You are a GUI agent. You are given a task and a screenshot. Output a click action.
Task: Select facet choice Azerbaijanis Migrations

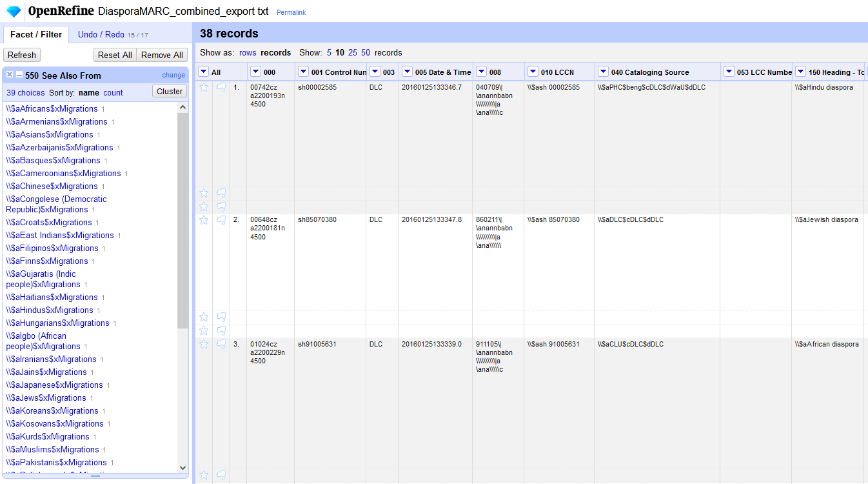click(x=59, y=147)
